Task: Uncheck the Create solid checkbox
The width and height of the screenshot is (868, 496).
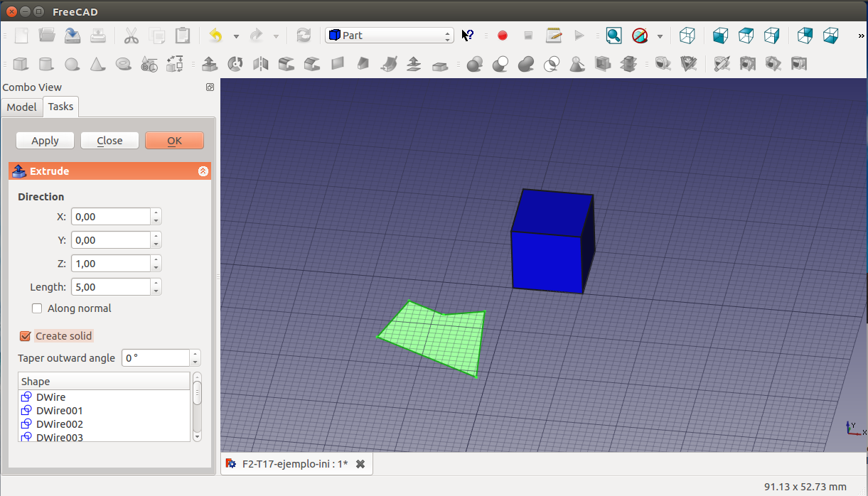Action: coord(26,336)
